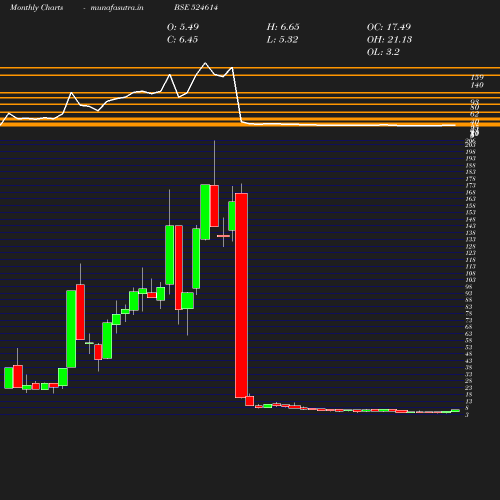The width and height of the screenshot is (500, 500).
Task: Click the '178' price axis label
Action: [470, 179]
